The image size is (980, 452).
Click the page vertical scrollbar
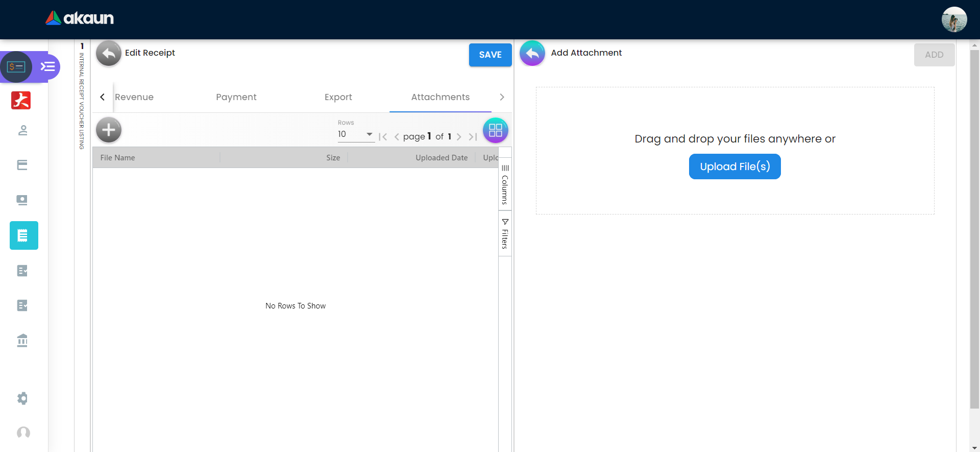click(x=974, y=229)
